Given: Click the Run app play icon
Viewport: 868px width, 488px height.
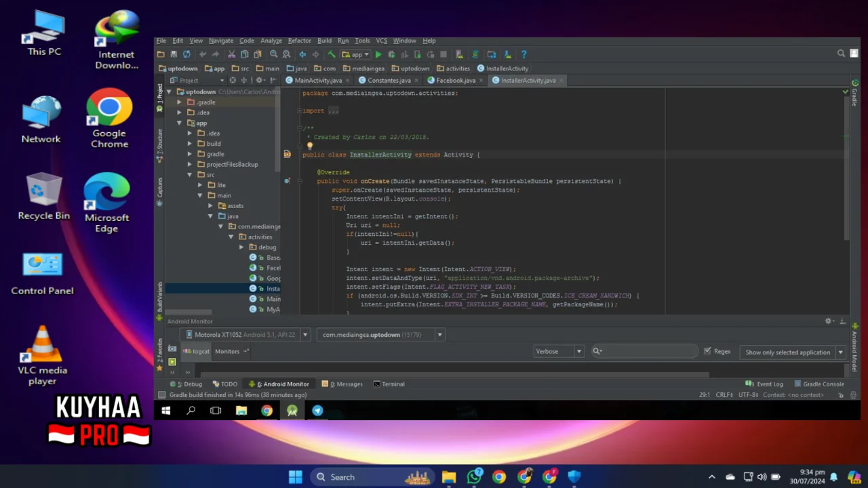Looking at the screenshot, I should 378,54.
